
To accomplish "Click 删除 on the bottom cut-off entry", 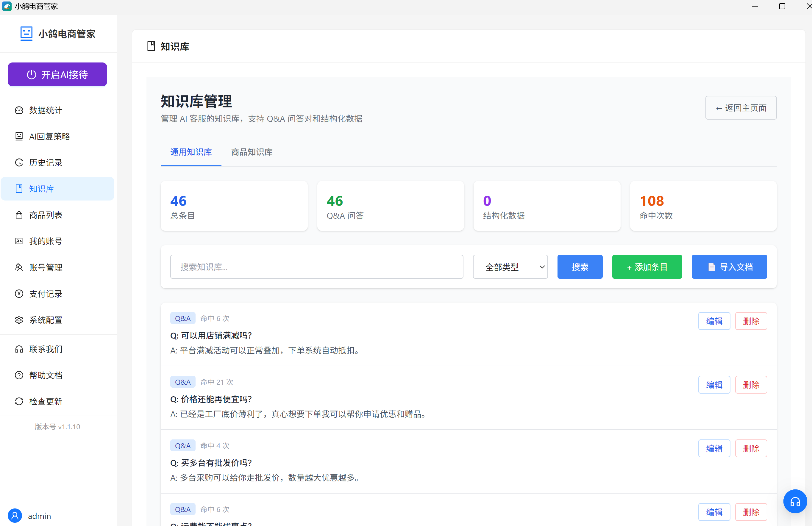I will pyautogui.click(x=751, y=512).
